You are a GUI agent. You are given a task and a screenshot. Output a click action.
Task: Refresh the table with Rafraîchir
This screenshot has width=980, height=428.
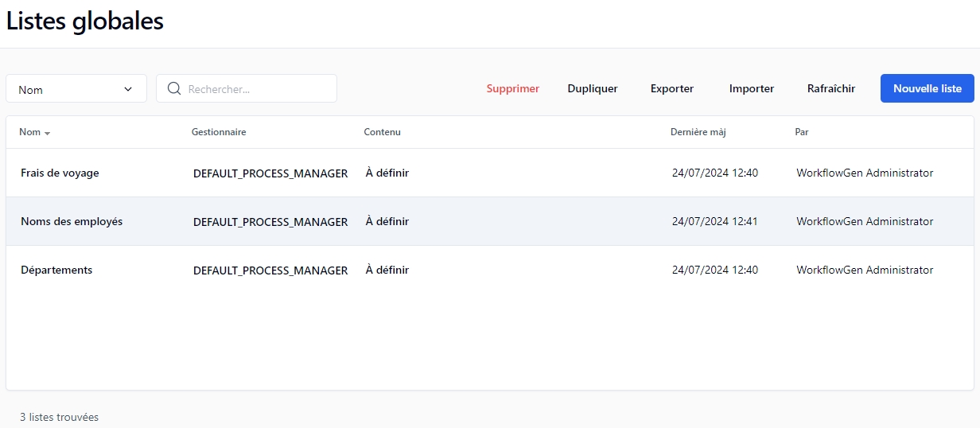pyautogui.click(x=831, y=89)
